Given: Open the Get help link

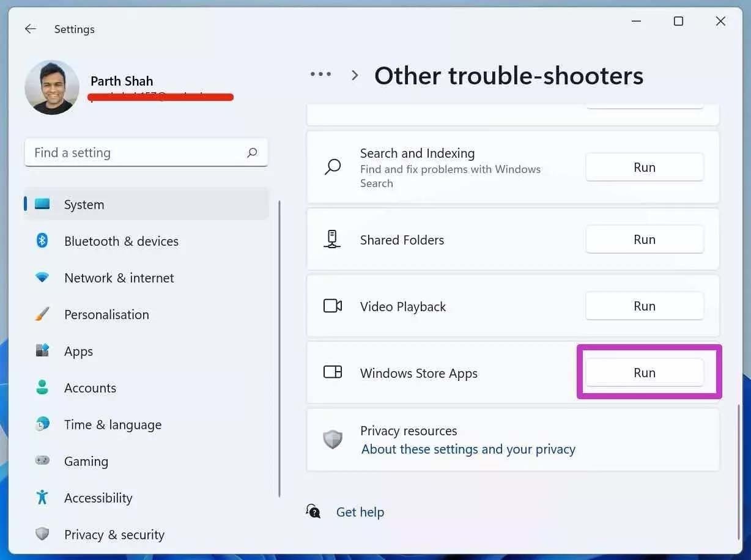Looking at the screenshot, I should (360, 512).
